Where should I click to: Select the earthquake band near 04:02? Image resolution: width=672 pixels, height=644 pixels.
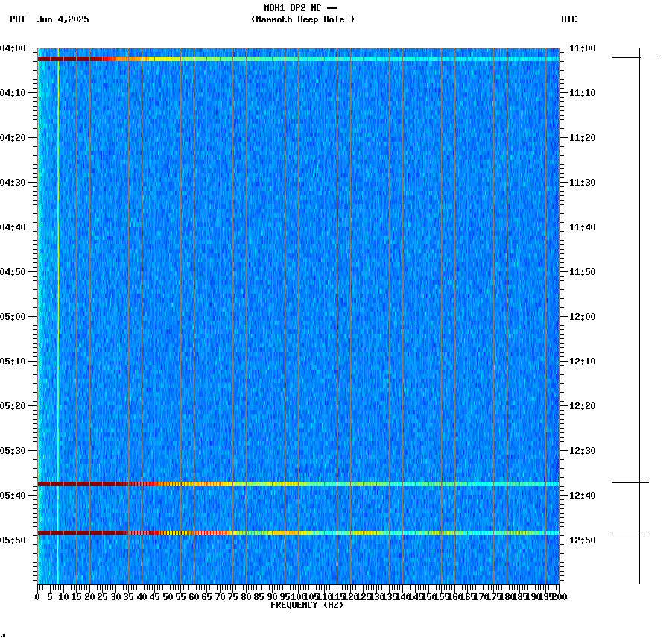(x=298, y=57)
